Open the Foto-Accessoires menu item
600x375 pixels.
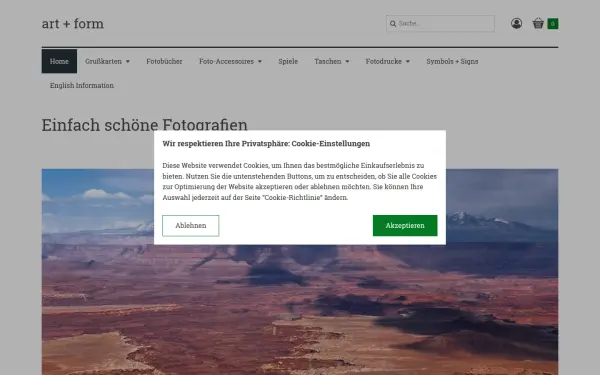point(226,61)
